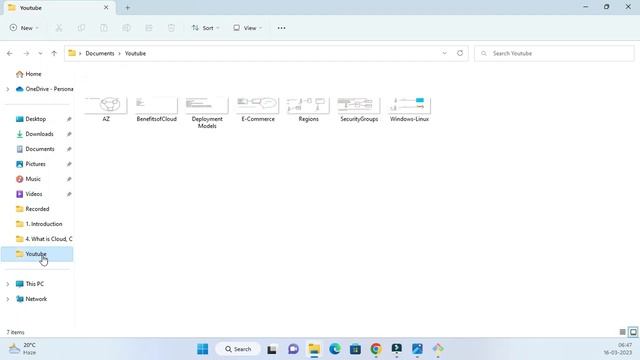Open Google Chrome from the taskbar
The image size is (640, 360).
point(376,349)
